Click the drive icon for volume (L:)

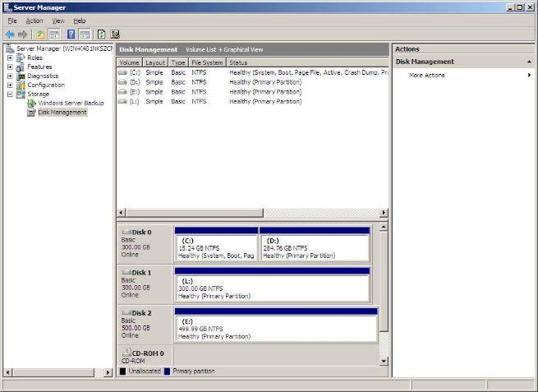[122, 101]
